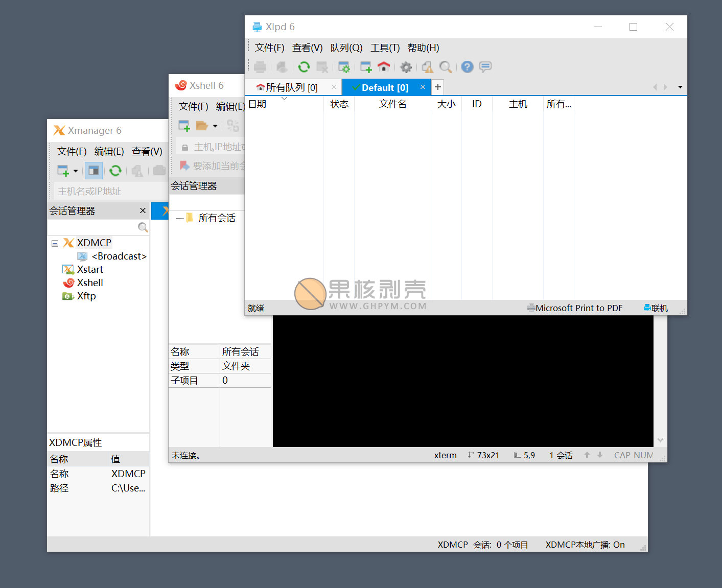Click the new queue icon with green plus
The height and width of the screenshot is (588, 722).
tap(366, 67)
